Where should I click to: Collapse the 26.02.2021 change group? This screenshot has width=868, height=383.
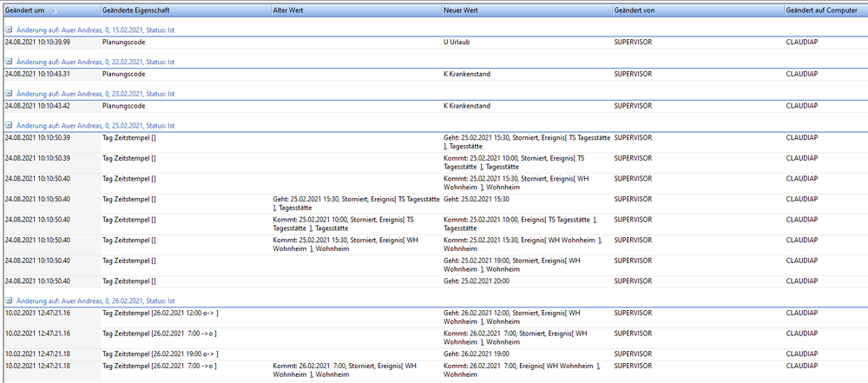point(9,300)
